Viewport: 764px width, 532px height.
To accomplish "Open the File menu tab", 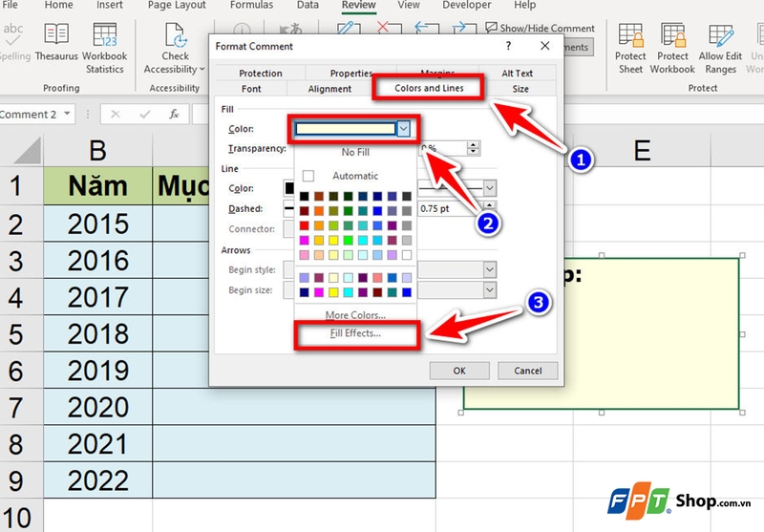I will (x=9, y=5).
